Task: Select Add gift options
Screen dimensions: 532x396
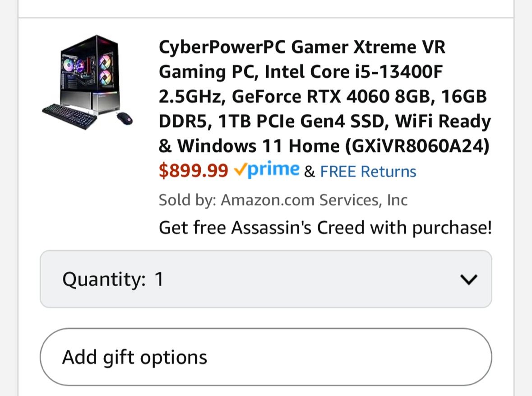Action: (135, 357)
